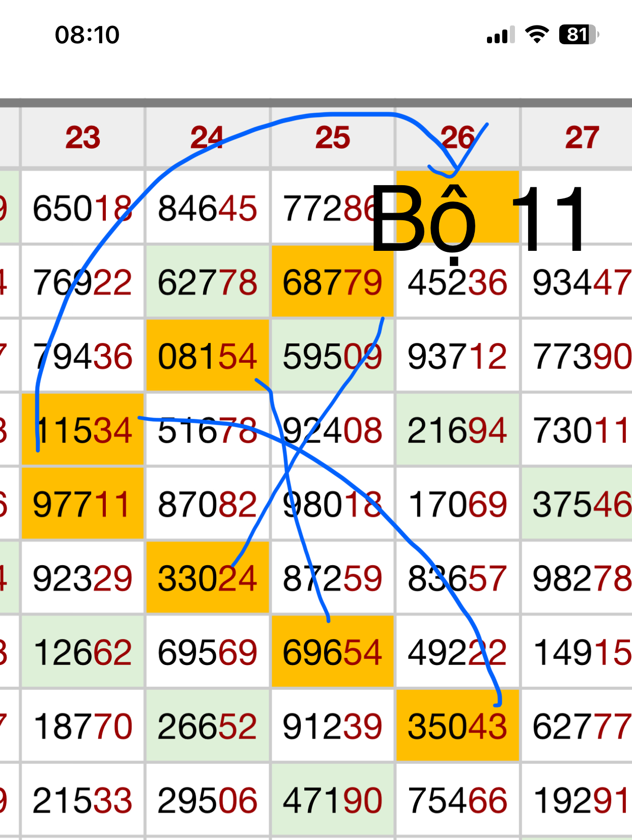Viewport: 632px width, 840px height.
Task: Select column header 23
Action: click(83, 137)
